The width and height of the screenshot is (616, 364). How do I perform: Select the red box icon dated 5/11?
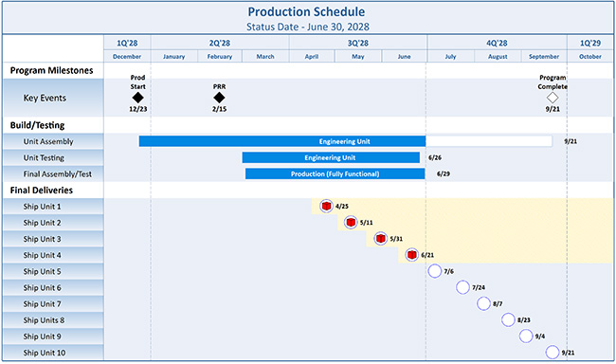point(351,222)
